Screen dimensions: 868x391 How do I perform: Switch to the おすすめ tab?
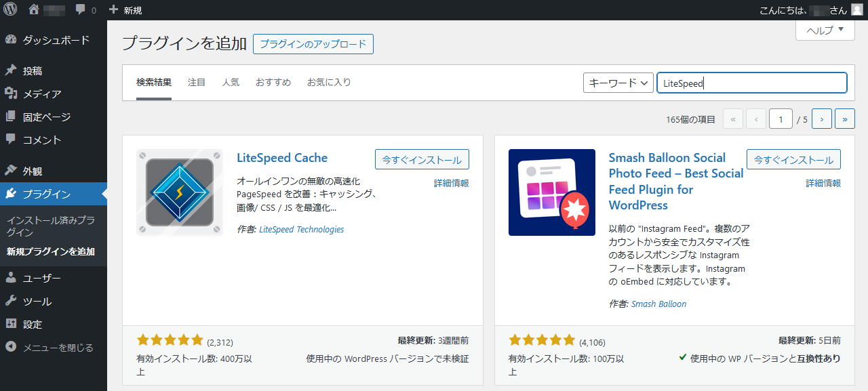pos(273,83)
